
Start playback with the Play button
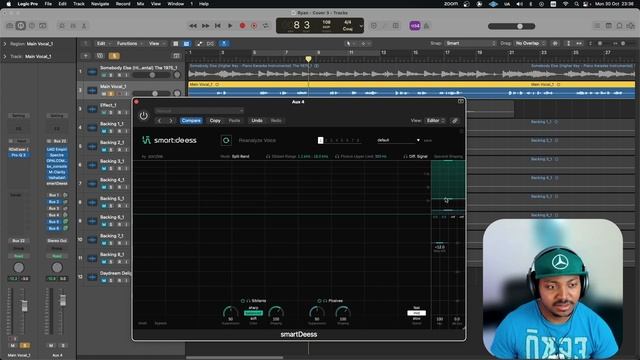(x=230, y=26)
